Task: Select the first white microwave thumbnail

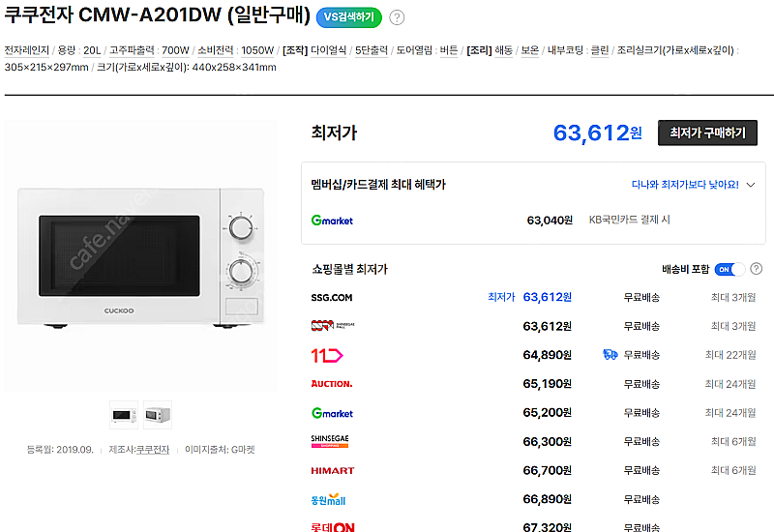Action: click(124, 415)
